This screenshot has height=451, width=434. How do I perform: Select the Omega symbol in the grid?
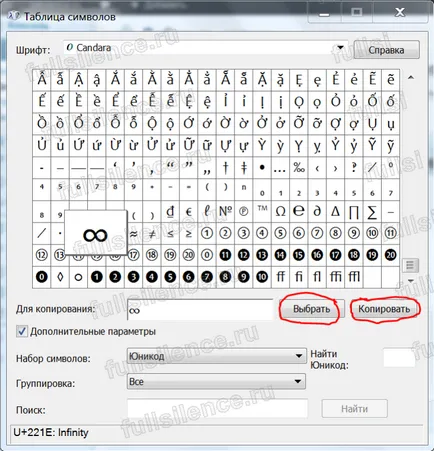point(280,211)
